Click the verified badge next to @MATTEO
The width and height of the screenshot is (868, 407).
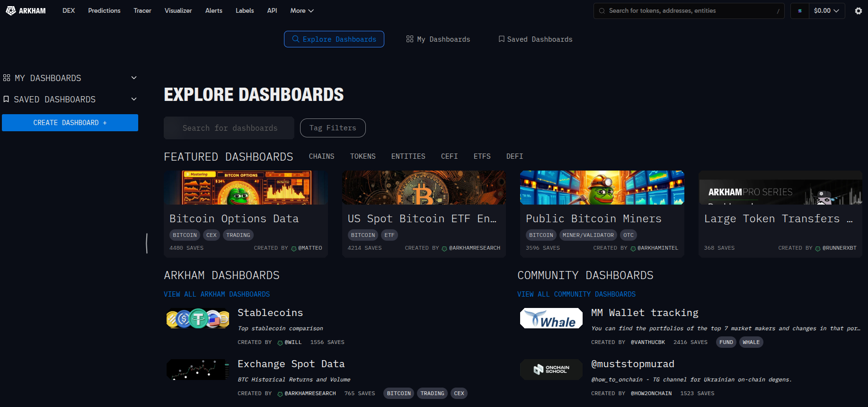pyautogui.click(x=294, y=248)
